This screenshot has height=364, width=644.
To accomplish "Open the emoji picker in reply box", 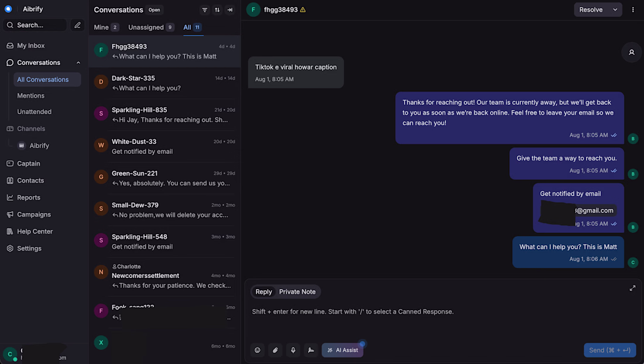I will point(258,350).
